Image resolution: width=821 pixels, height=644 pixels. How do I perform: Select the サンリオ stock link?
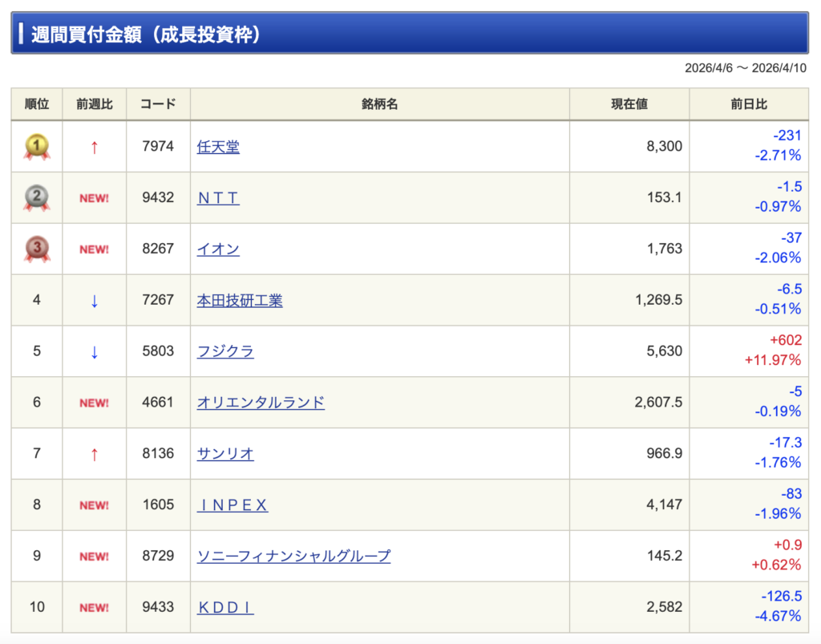[225, 454]
